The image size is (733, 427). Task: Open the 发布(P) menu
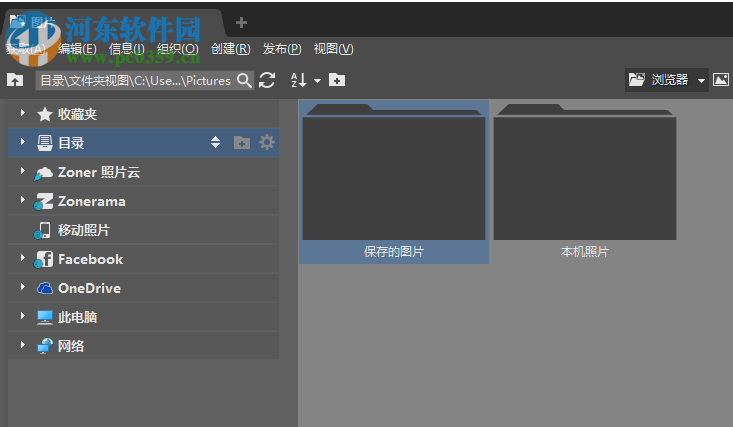point(282,49)
